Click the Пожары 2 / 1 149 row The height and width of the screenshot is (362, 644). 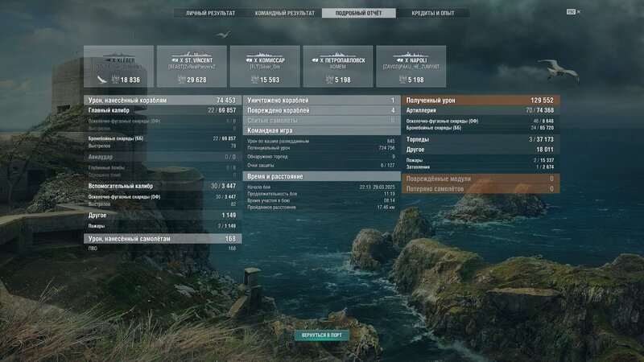pos(163,226)
